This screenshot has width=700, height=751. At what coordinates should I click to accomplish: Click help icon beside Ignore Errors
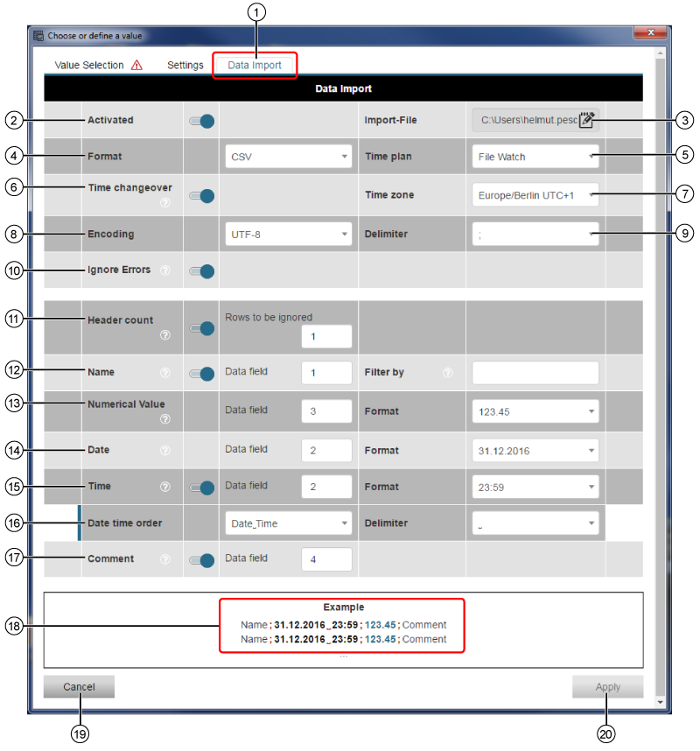(x=165, y=270)
